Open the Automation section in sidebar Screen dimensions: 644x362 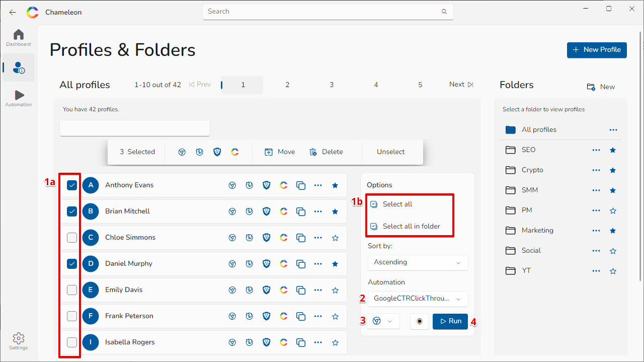pyautogui.click(x=18, y=98)
